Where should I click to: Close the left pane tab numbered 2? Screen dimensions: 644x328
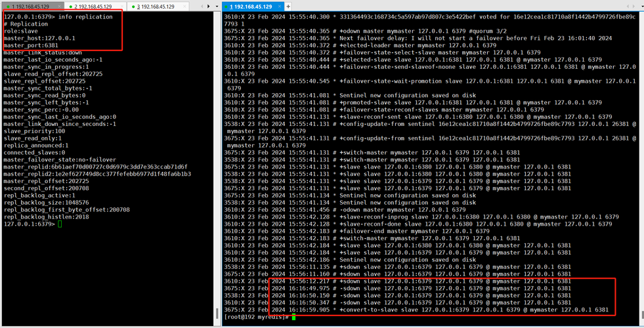coord(122,7)
